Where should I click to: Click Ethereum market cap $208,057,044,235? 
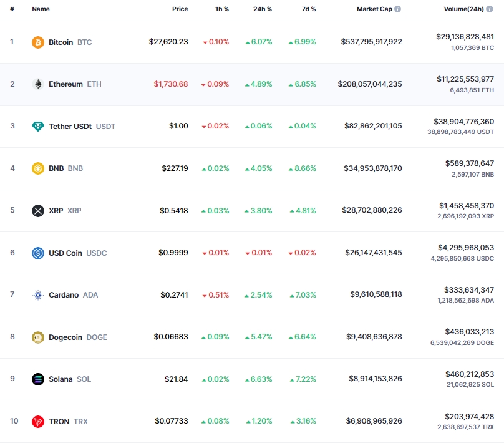tap(370, 84)
